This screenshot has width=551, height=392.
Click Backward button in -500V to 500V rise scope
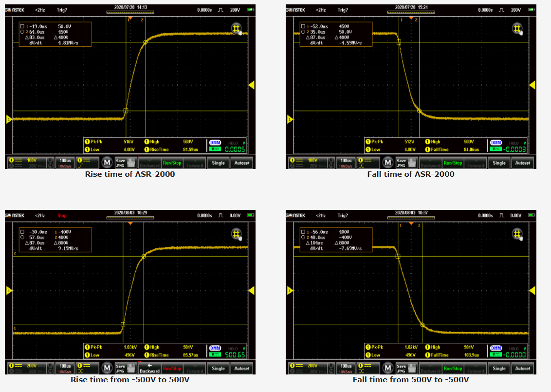(150, 369)
